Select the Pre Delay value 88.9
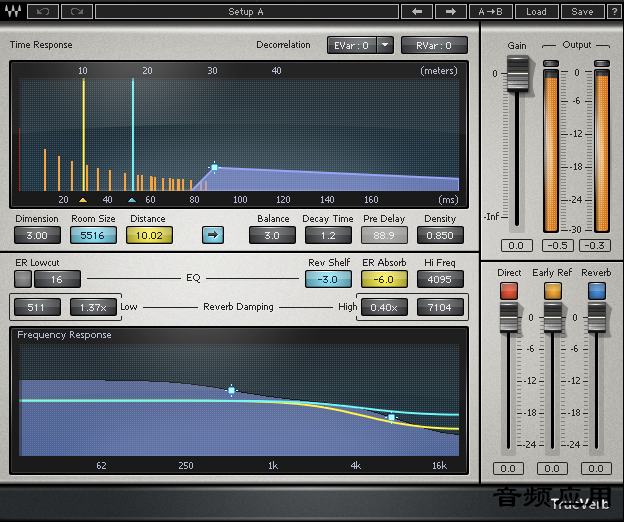This screenshot has width=624, height=522. (384, 235)
